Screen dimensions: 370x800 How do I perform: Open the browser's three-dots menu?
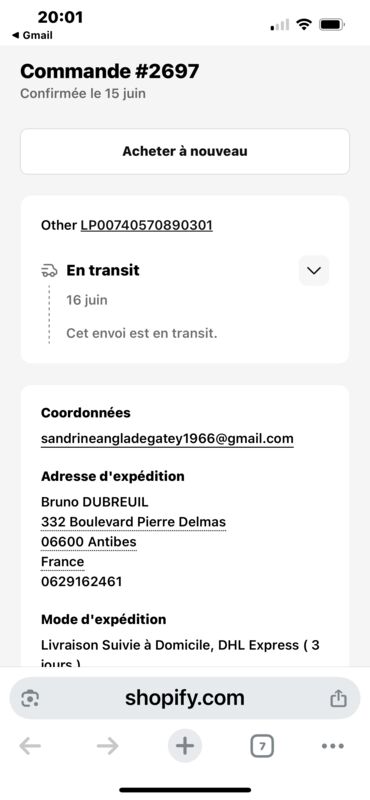pyautogui.click(x=333, y=746)
